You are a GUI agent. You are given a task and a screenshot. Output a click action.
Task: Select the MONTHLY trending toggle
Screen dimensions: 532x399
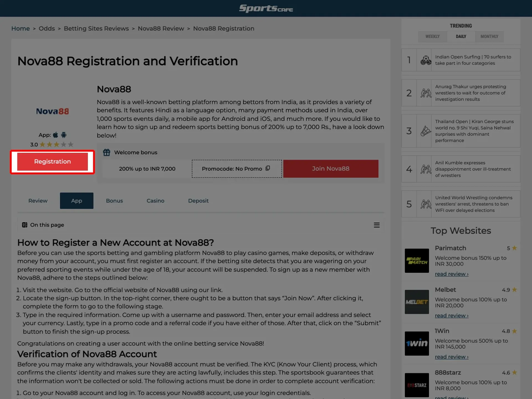(x=489, y=37)
